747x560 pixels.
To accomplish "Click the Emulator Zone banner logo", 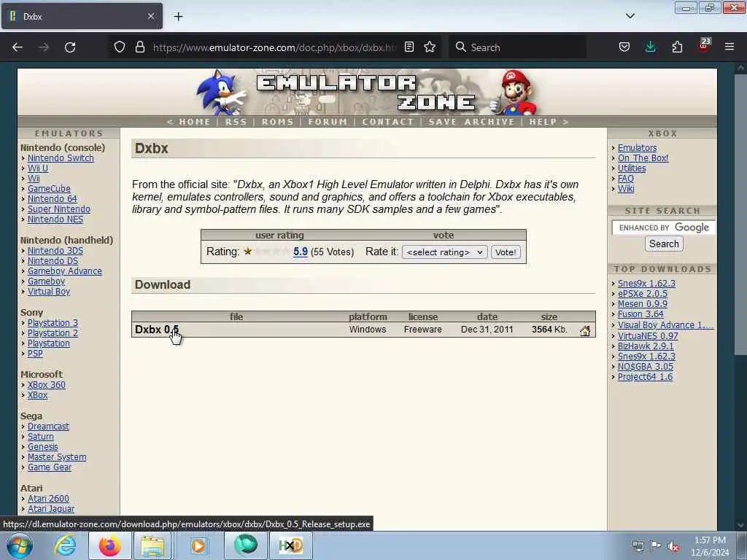I will [367, 92].
